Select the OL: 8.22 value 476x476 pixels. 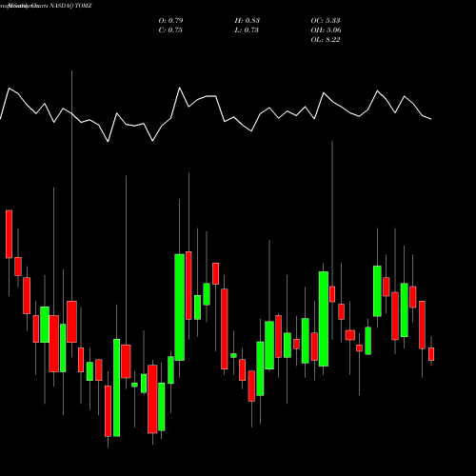pyautogui.click(x=326, y=39)
